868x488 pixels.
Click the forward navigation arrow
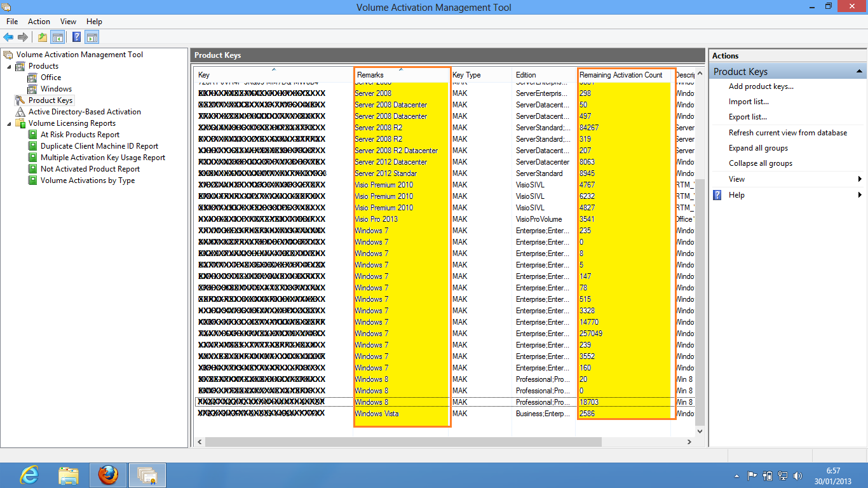click(x=23, y=37)
